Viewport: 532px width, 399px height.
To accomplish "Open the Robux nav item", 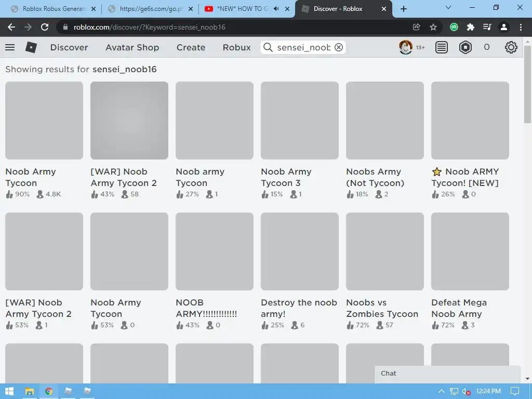I will click(x=237, y=47).
